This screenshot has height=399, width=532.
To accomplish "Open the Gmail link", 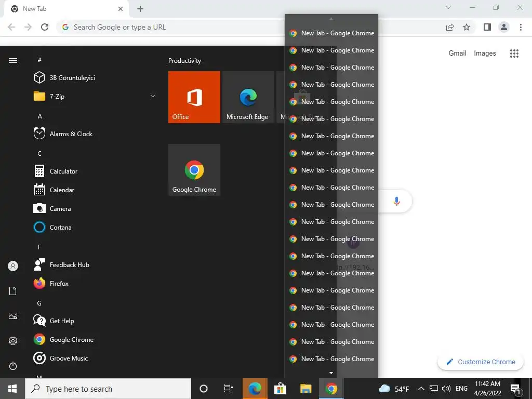I will 457,54.
